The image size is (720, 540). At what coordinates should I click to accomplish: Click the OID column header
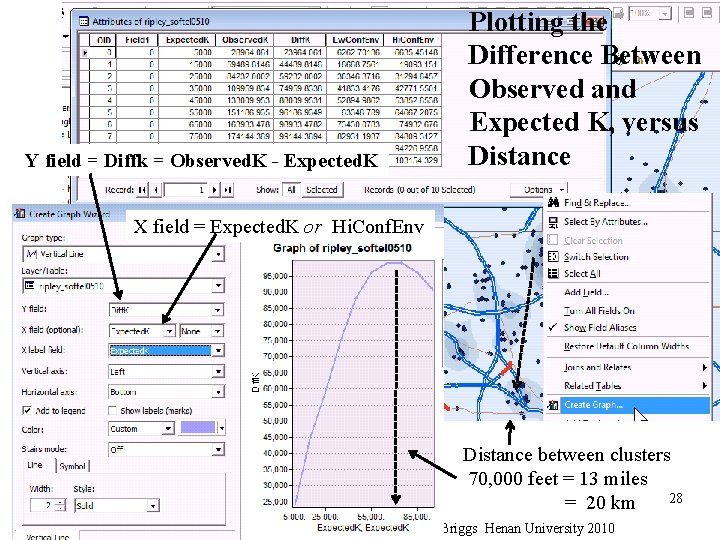tap(103, 40)
